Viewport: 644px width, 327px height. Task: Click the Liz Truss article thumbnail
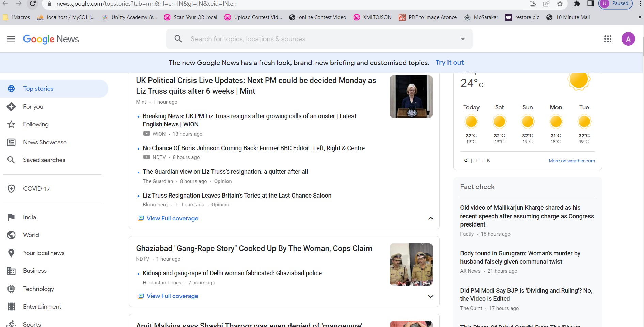[x=411, y=96]
